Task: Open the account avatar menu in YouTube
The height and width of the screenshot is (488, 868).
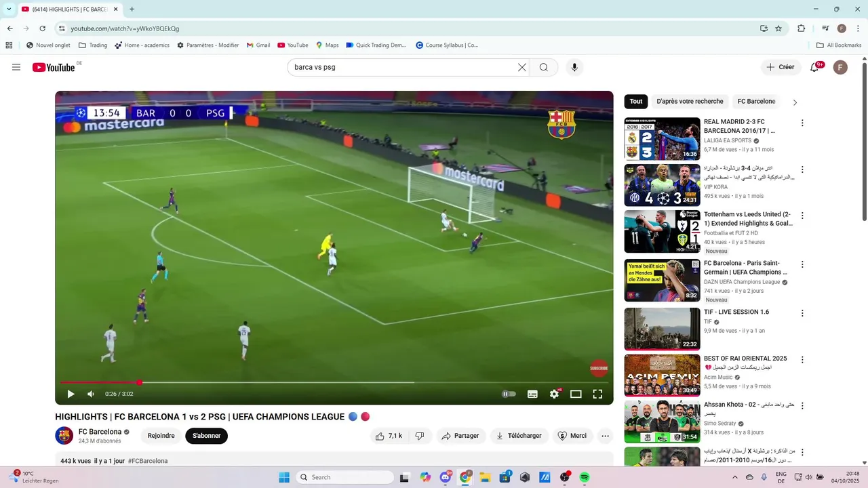Action: [840, 67]
